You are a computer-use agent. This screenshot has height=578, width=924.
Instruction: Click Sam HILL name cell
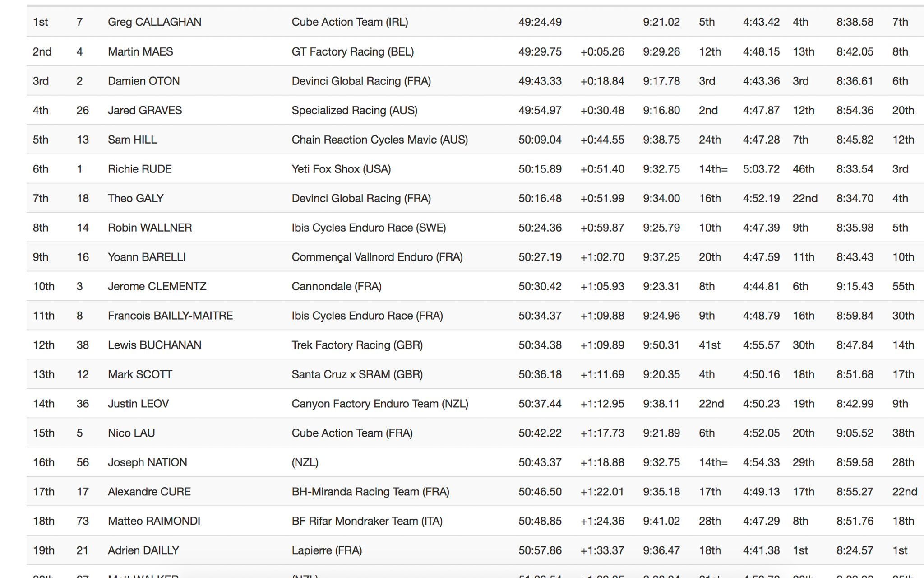132,140
